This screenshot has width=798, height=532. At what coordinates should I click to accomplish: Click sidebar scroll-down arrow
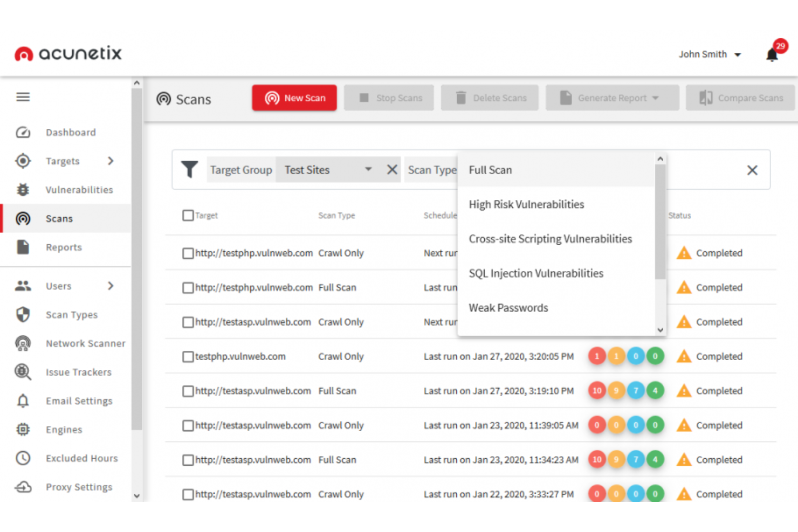coord(137,496)
